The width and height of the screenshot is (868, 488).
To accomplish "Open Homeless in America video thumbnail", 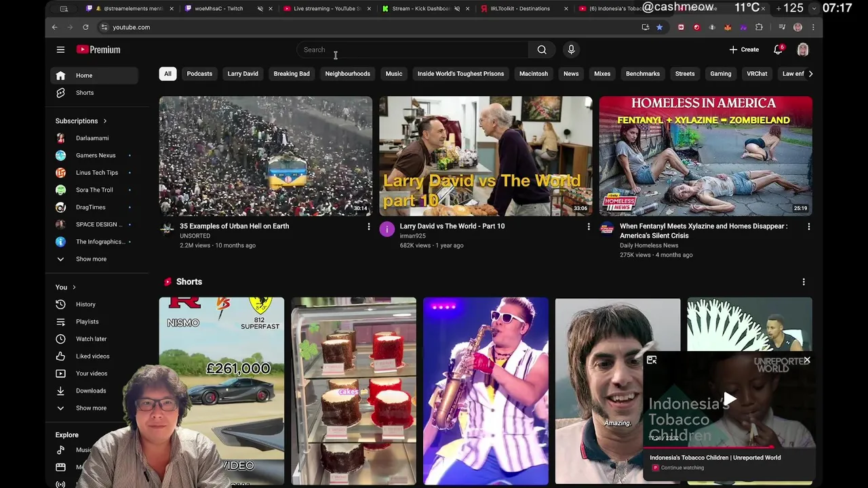I will 705,156.
